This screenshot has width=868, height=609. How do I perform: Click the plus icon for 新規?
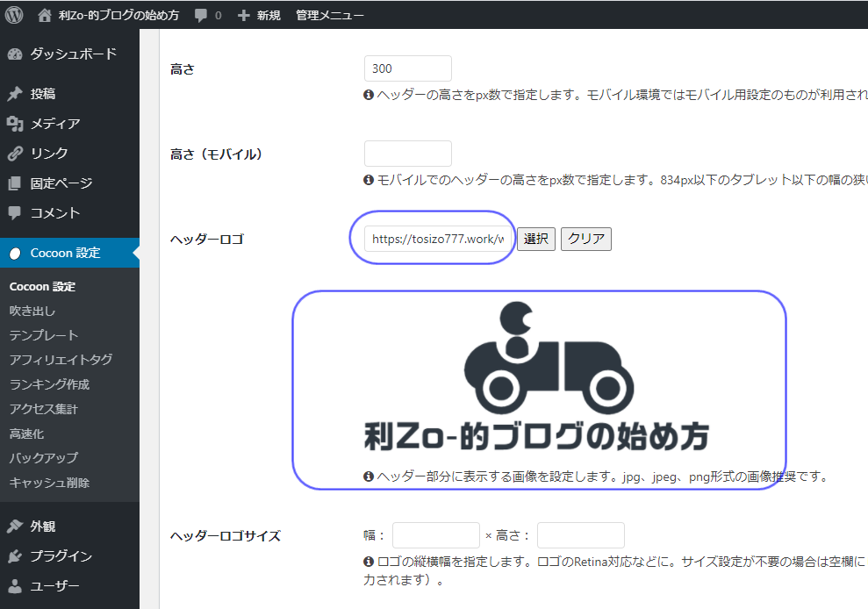click(x=244, y=16)
